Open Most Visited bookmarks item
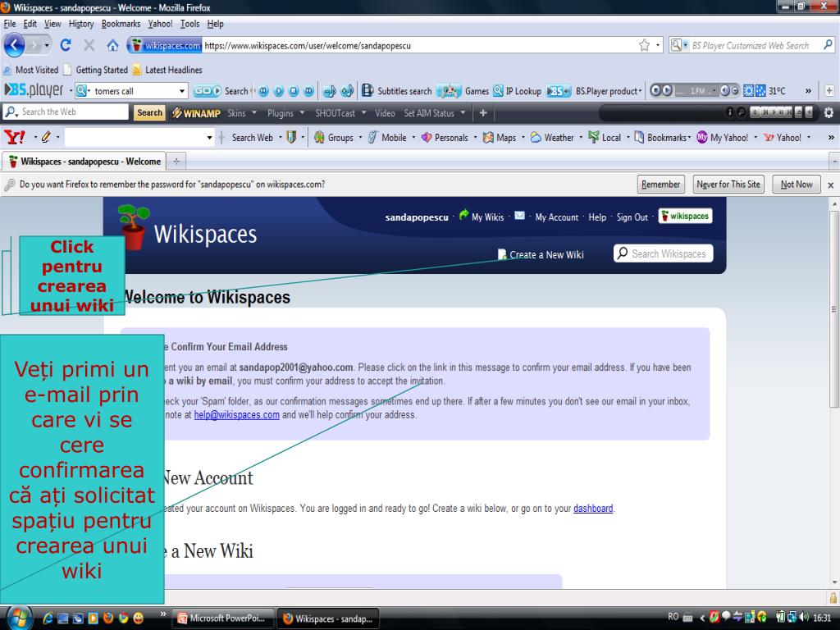The height and width of the screenshot is (630, 840). (30, 70)
